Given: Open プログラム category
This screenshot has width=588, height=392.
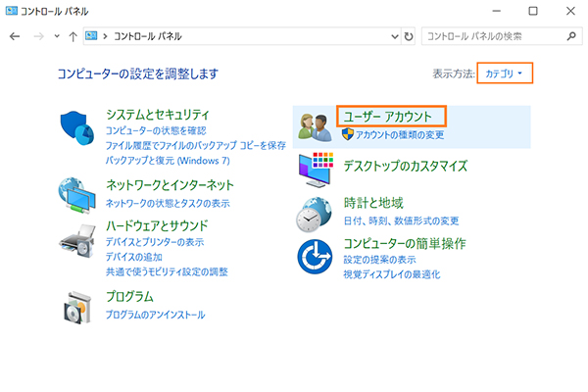Looking at the screenshot, I should pyautogui.click(x=129, y=296).
